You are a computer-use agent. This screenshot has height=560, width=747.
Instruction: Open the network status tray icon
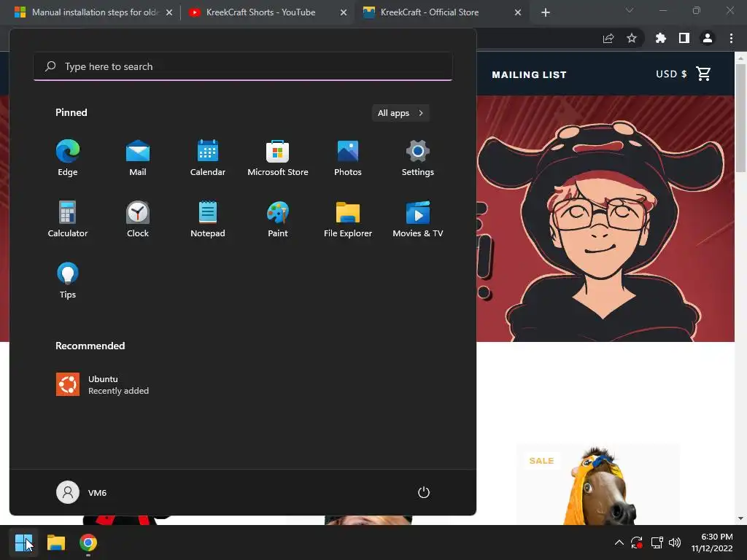click(x=657, y=542)
